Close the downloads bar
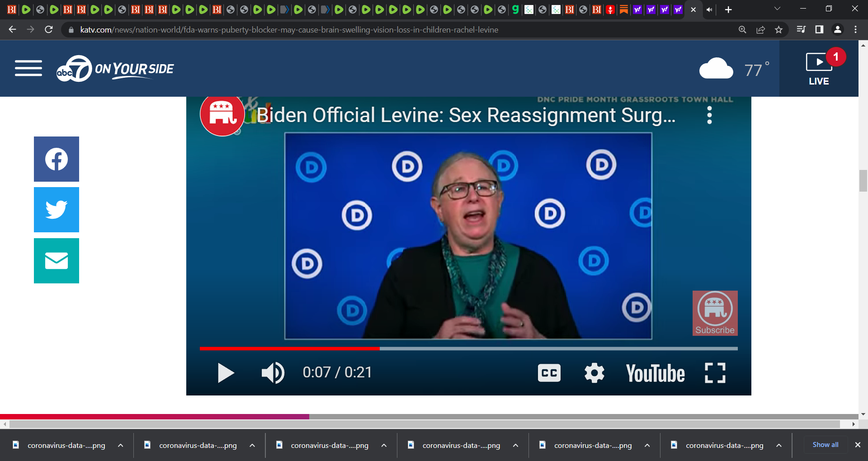Screen dimensions: 868x461 click(857, 445)
